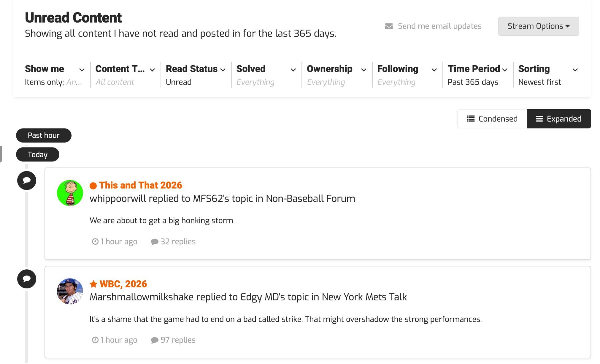Open the Stream Options dropdown
Image resolution: width=600 pixels, height=364 pixels.
tap(538, 26)
